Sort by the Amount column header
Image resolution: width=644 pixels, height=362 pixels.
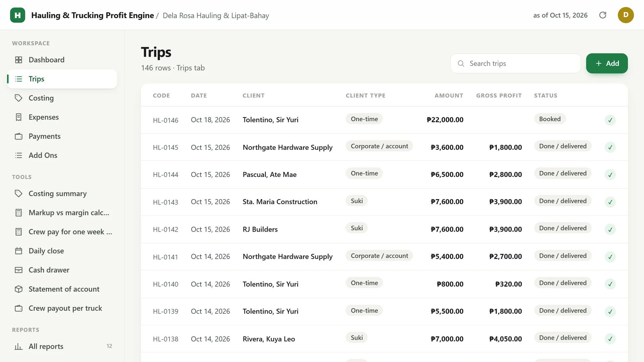(x=449, y=96)
